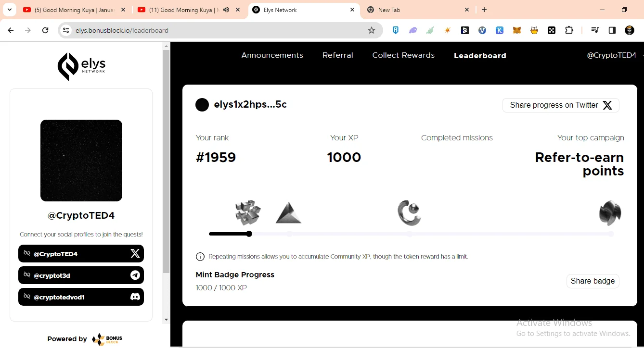Open the Ronin wallet shield extension
The width and height of the screenshot is (644, 348).
click(396, 30)
